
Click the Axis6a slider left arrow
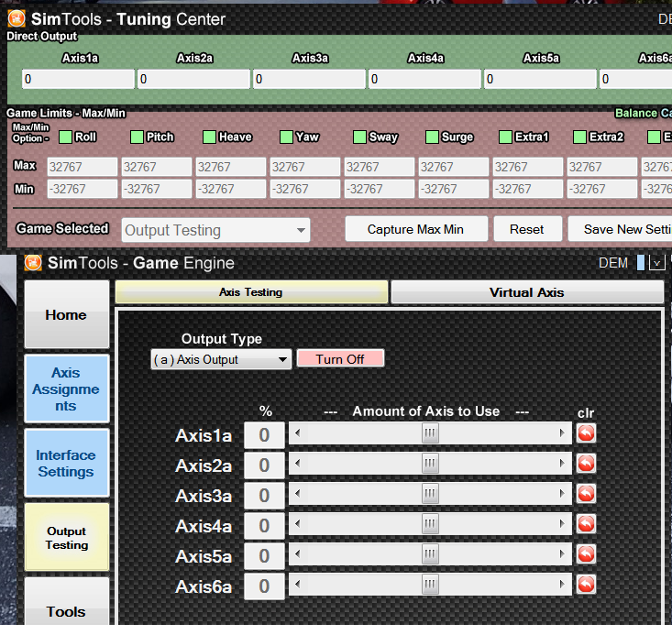(297, 584)
